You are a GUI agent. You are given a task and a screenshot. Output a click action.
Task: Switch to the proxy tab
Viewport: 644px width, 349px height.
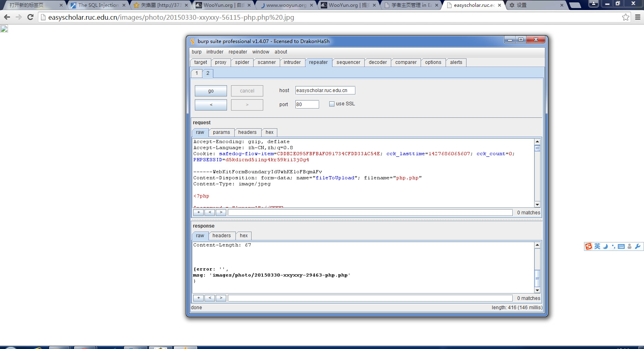pyautogui.click(x=221, y=62)
